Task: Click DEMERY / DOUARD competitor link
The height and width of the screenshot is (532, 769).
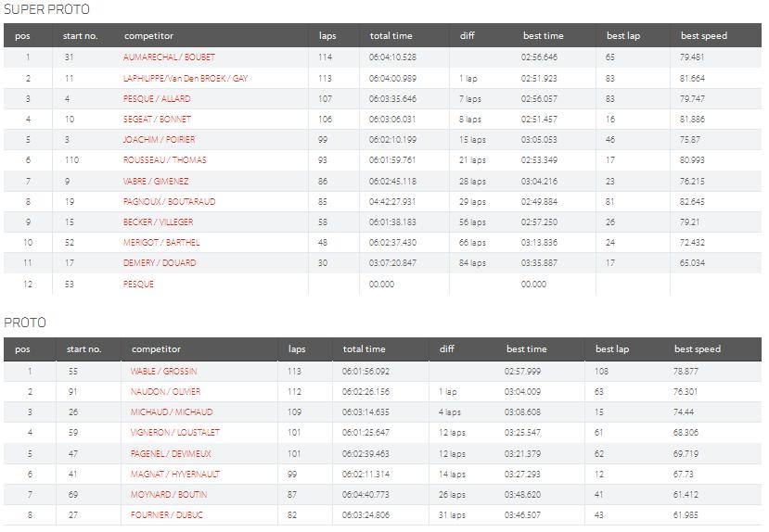Action: (160, 263)
